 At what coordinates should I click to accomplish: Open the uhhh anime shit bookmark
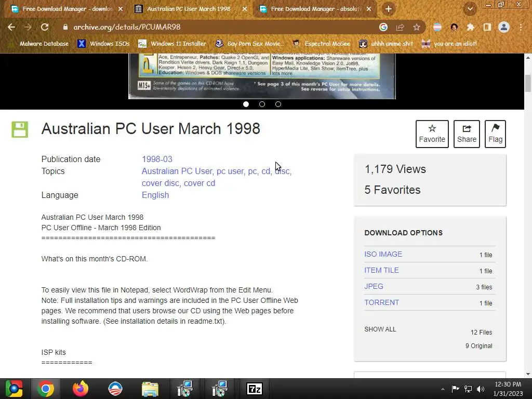pos(387,44)
